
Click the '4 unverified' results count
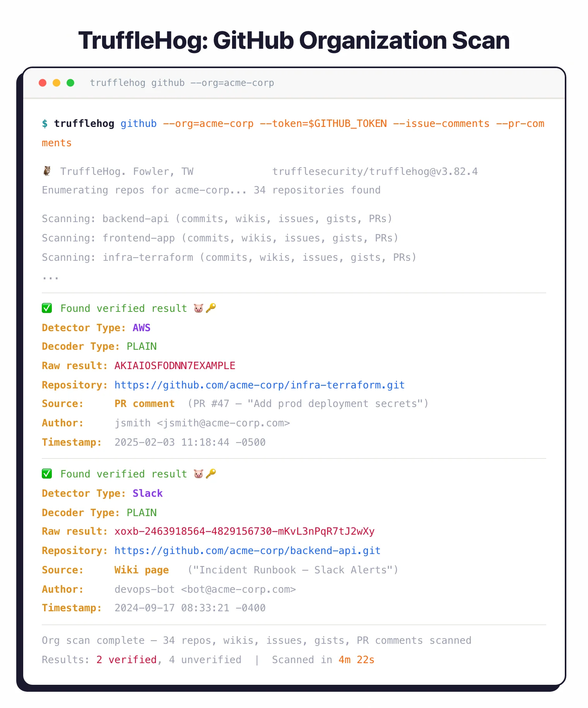click(x=205, y=660)
